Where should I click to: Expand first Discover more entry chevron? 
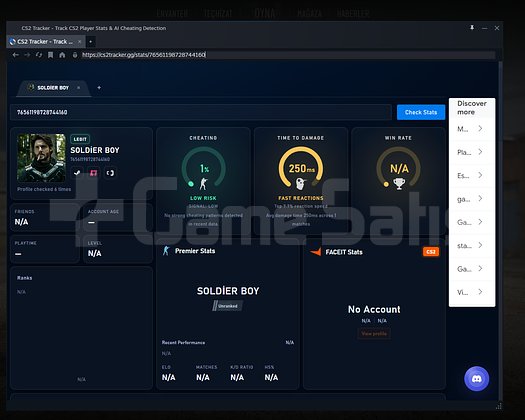tap(480, 129)
